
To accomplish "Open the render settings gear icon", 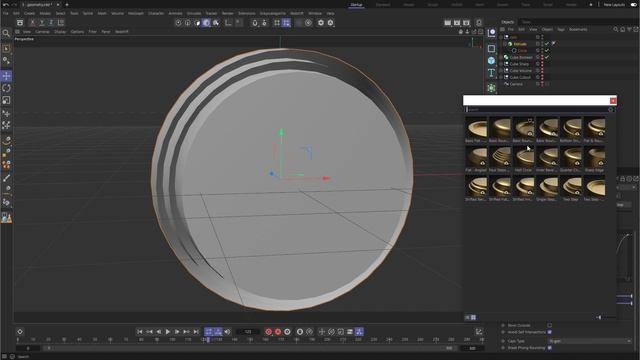I will click(x=466, y=23).
